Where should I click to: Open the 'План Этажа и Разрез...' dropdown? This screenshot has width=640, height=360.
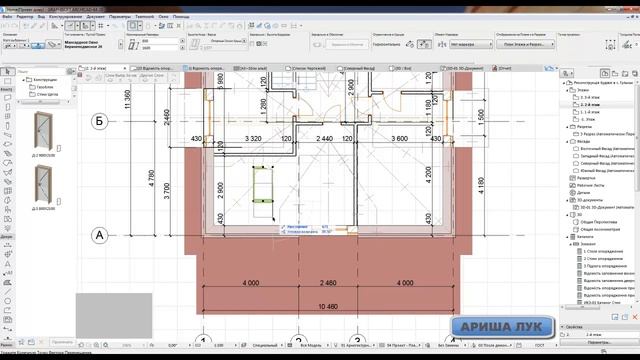[526, 44]
